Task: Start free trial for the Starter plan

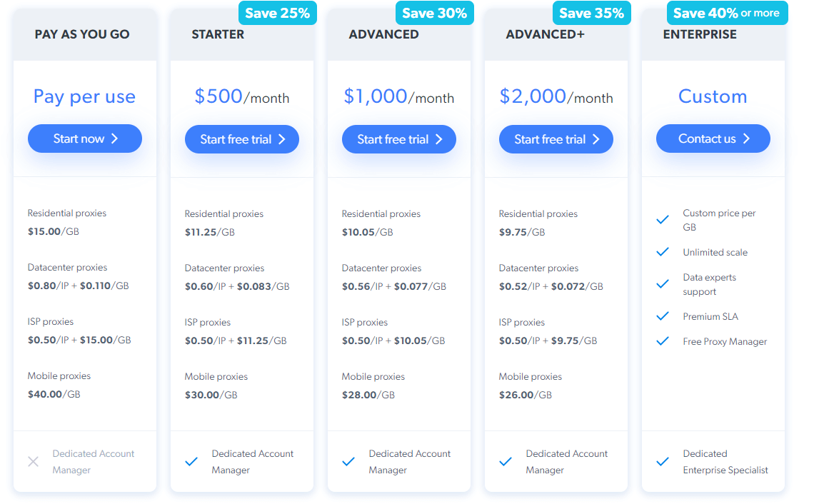Action: click(x=241, y=138)
